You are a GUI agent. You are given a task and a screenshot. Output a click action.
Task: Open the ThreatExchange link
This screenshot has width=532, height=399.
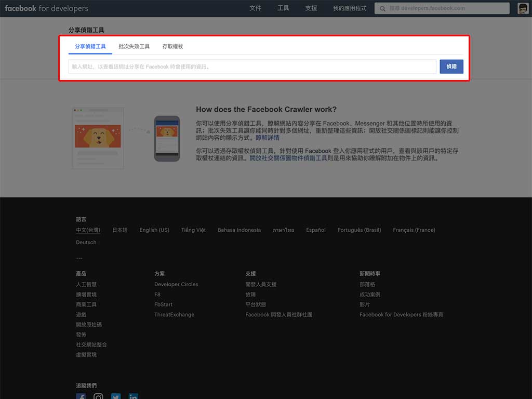point(175,314)
